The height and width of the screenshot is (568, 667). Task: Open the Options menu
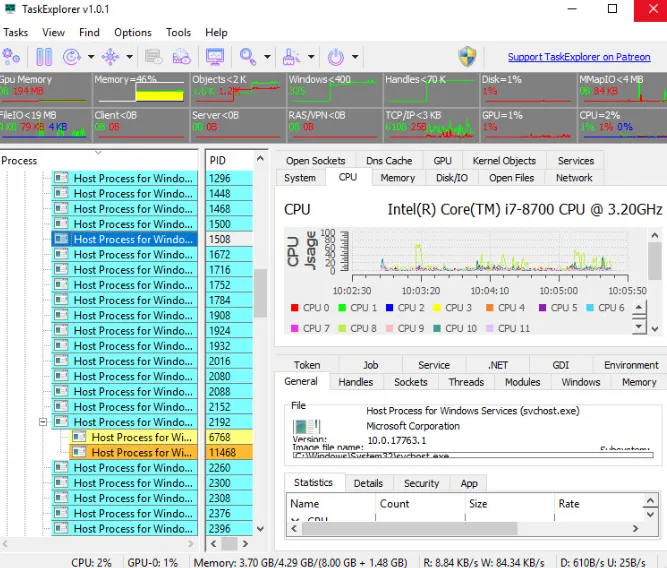point(133,32)
